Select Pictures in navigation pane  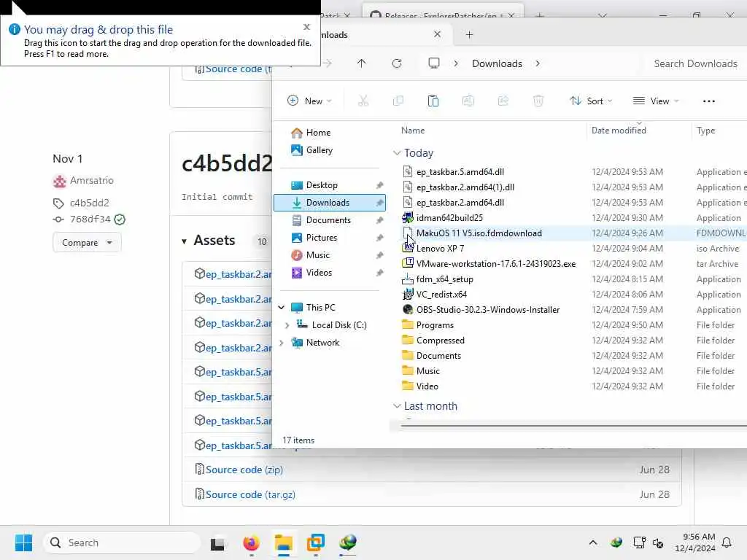point(322,238)
